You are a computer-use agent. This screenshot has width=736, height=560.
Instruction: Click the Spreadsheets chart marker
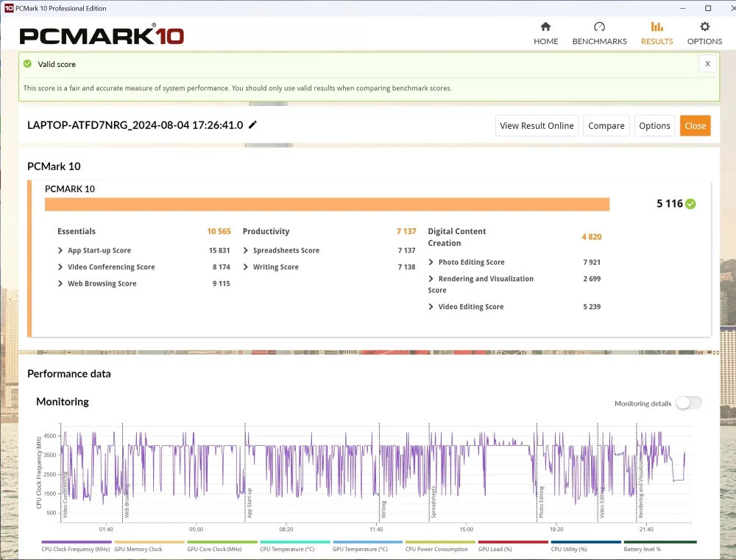pos(434,503)
